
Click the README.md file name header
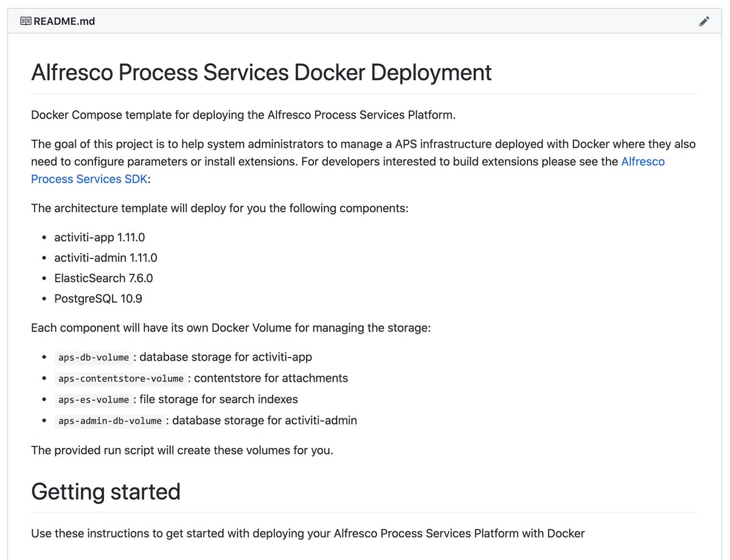point(64,21)
